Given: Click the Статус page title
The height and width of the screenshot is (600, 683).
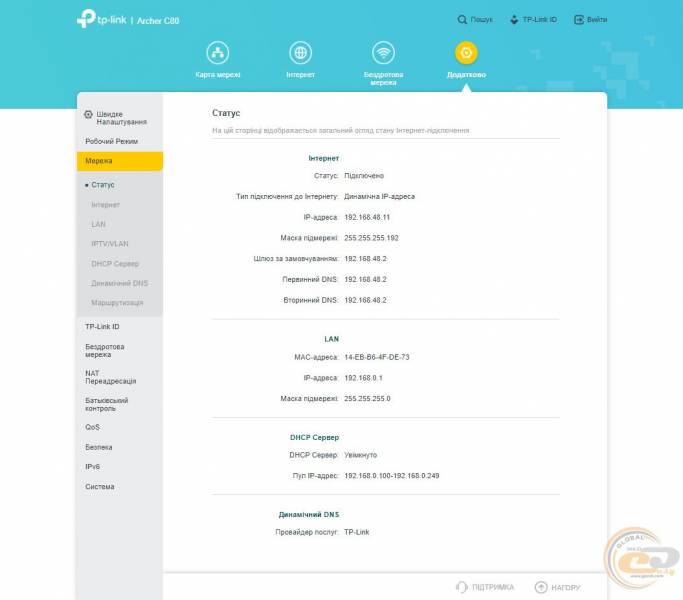Looking at the screenshot, I should tap(226, 113).
